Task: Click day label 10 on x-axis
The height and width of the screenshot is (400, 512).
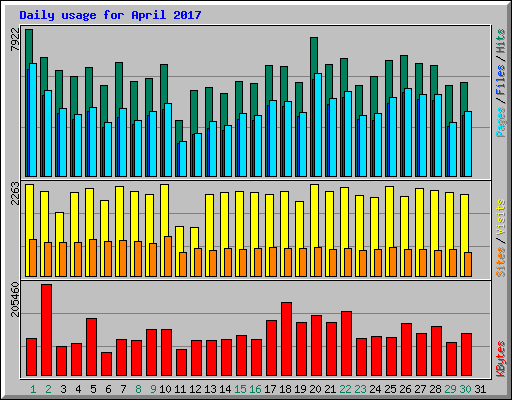Action: [165, 389]
